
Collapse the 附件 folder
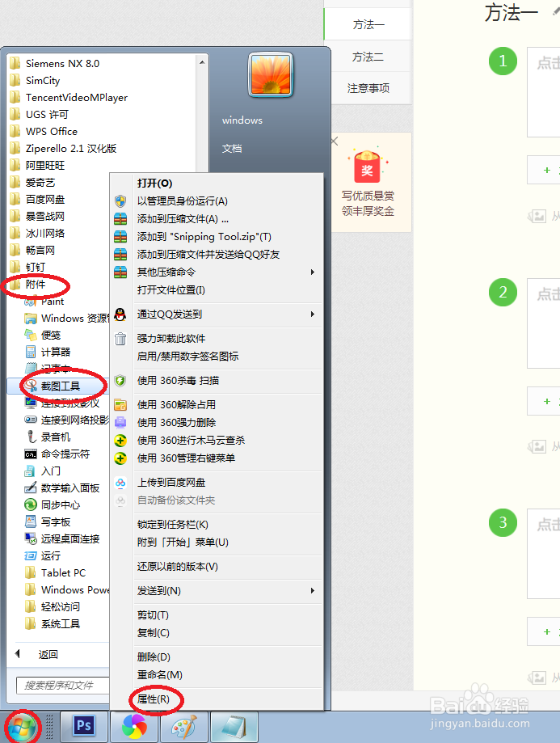(x=35, y=285)
